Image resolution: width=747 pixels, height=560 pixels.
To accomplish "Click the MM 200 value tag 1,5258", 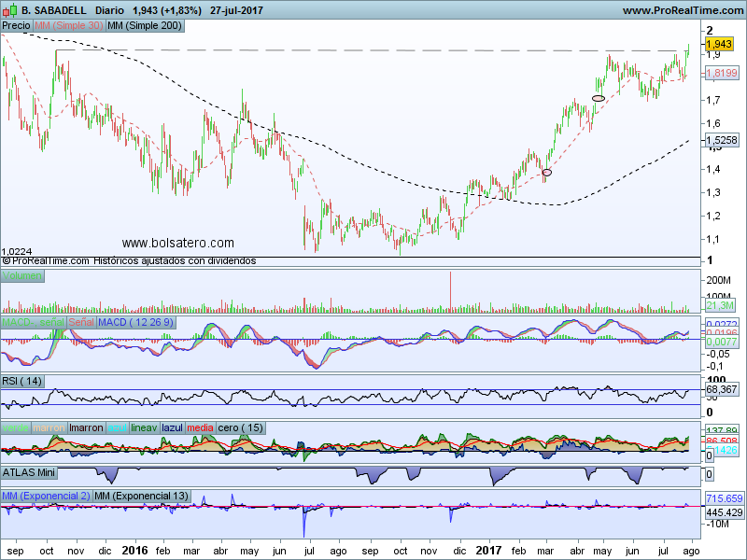I will (720, 139).
